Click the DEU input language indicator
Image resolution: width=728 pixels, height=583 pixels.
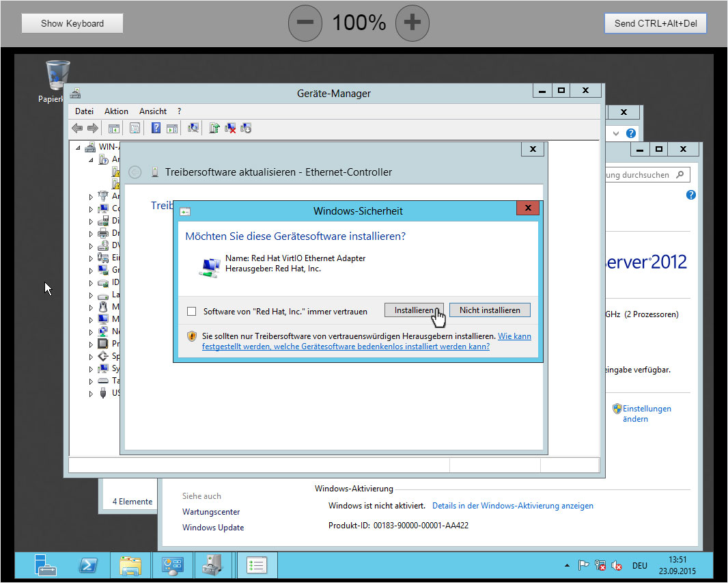(x=640, y=565)
